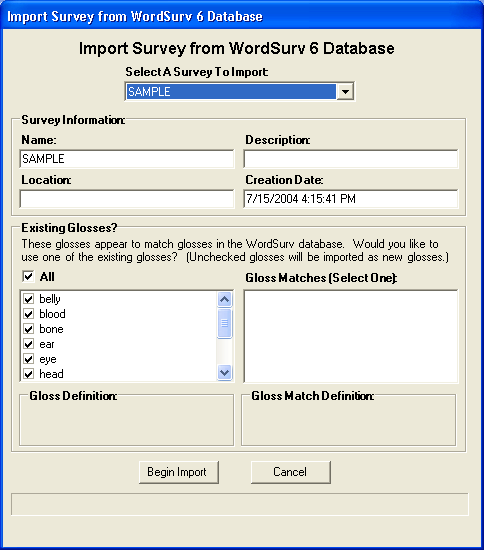Uncheck the blood gloss checkbox

coord(29,314)
